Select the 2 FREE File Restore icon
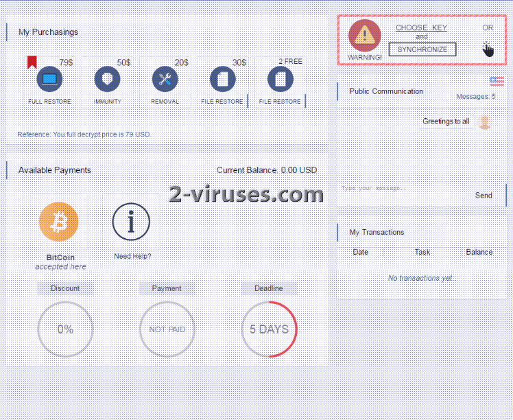Screen dimensions: 513x420 280,80
